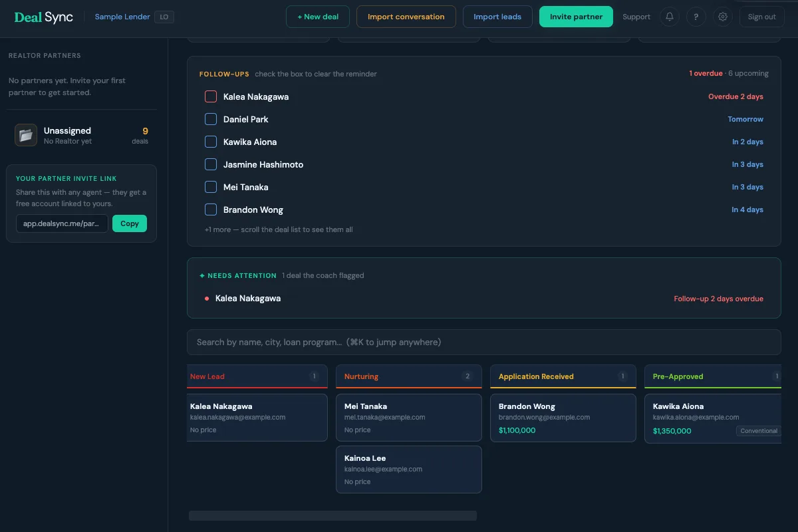Viewport: 798px width, 532px height.
Task: Click the Needs Attention heading
Action: (238, 275)
